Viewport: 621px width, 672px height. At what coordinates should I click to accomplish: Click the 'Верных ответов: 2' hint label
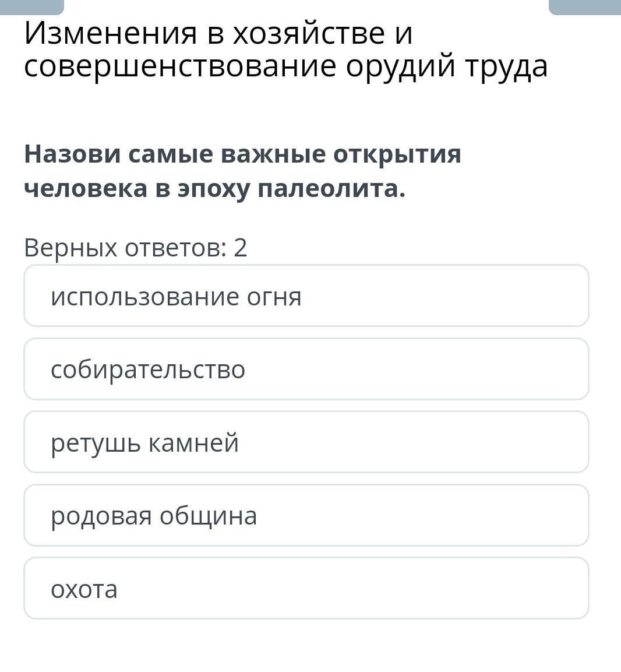coord(135,248)
